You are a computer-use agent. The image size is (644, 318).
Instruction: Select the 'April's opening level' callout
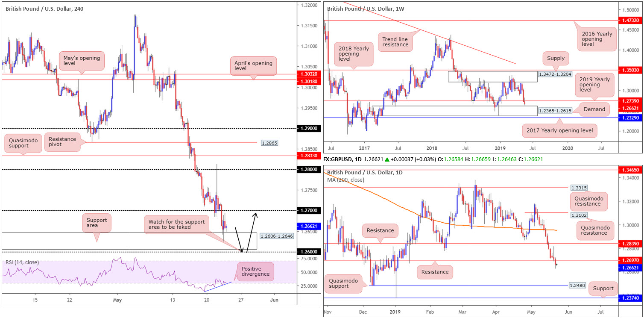click(254, 67)
